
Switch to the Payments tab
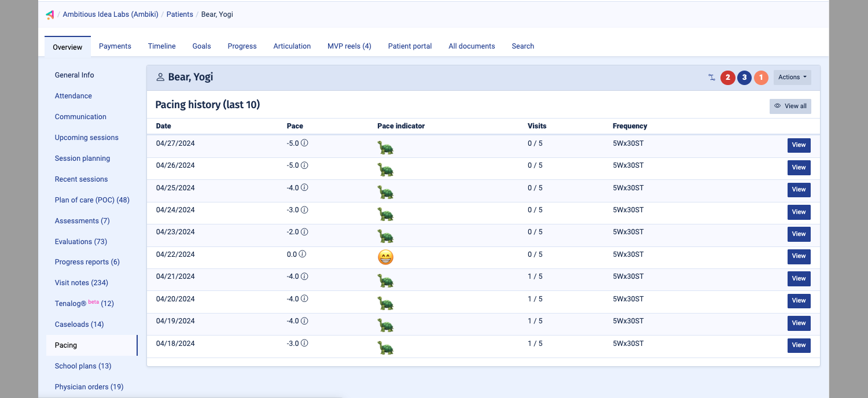(115, 46)
